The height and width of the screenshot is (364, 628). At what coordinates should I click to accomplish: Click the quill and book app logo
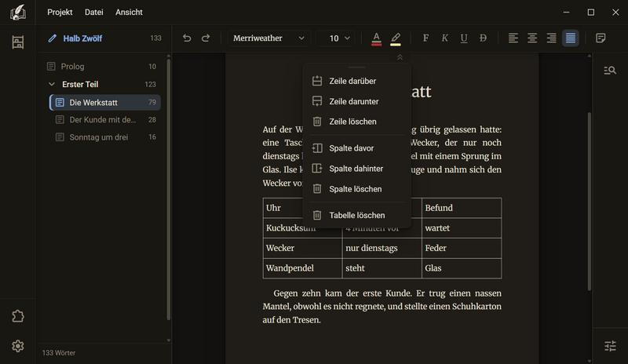click(17, 13)
